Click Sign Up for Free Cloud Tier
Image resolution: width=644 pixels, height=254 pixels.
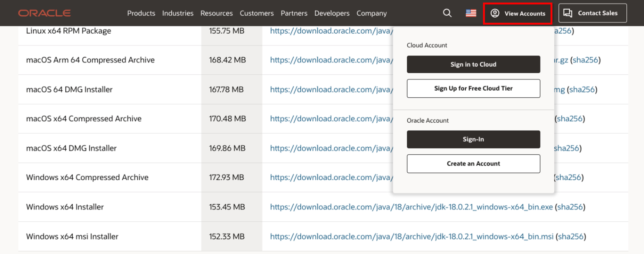473,89
